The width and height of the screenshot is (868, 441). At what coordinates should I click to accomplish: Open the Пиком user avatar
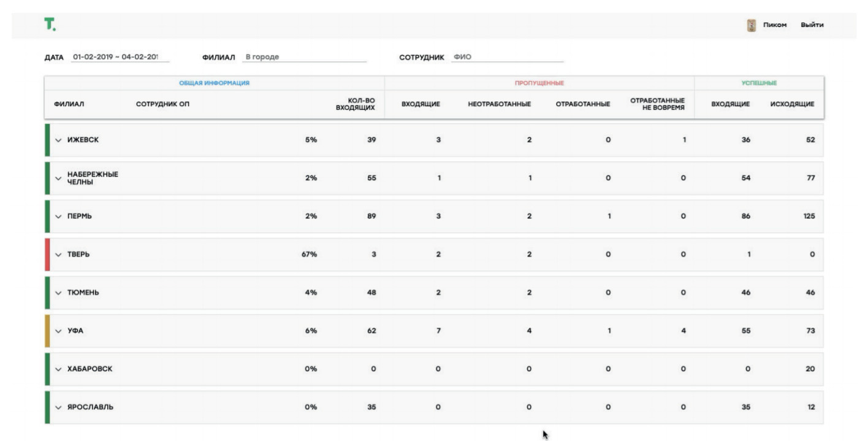[751, 25]
